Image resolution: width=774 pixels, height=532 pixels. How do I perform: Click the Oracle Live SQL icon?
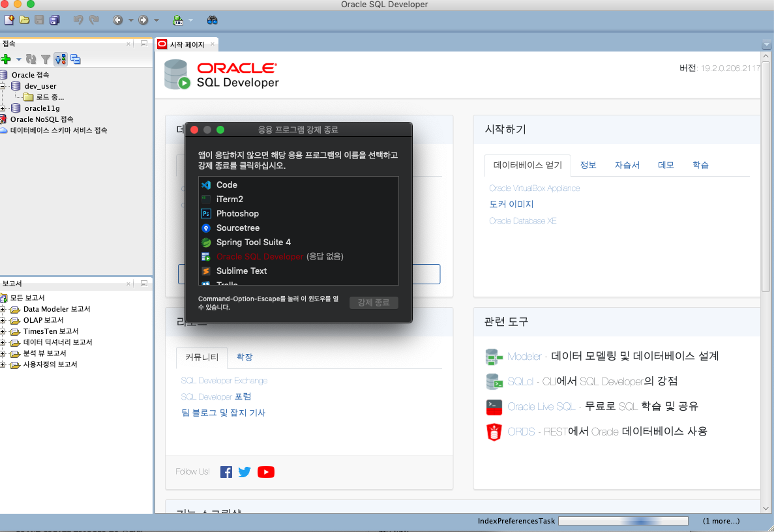pyautogui.click(x=494, y=407)
